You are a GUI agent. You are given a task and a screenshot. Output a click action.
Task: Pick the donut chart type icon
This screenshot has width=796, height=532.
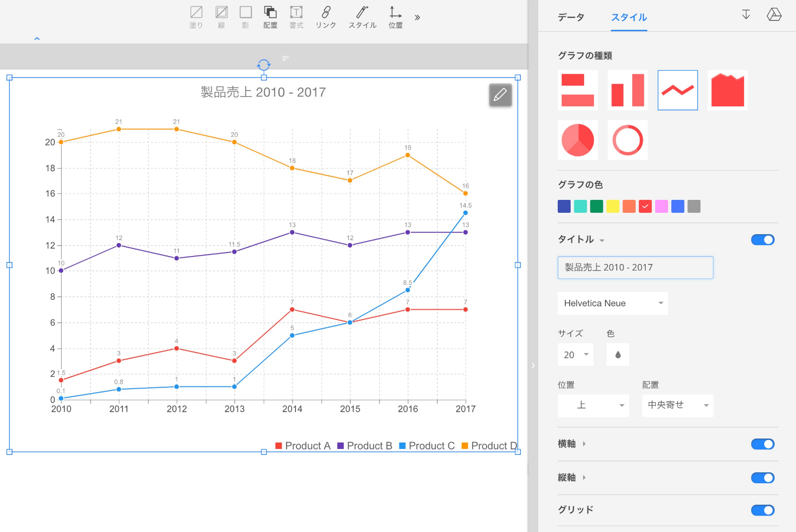627,140
